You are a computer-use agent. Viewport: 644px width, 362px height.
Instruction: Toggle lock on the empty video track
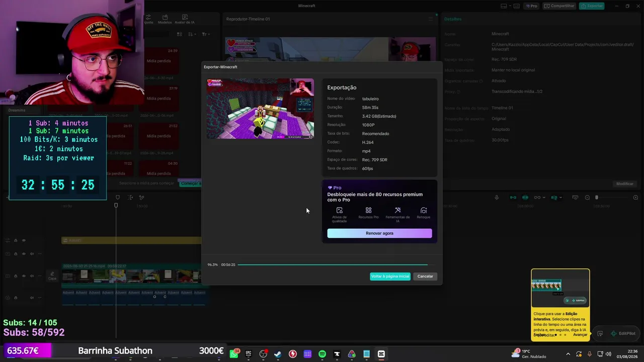16,254
